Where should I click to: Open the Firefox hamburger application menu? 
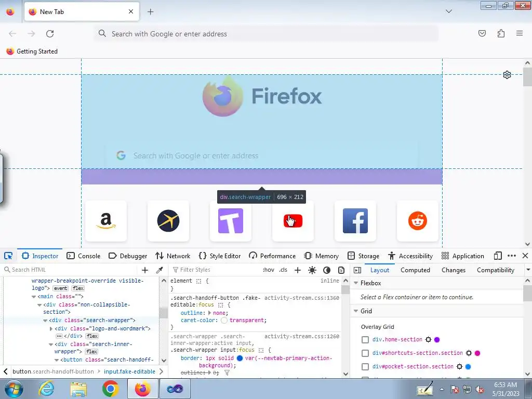(520, 33)
